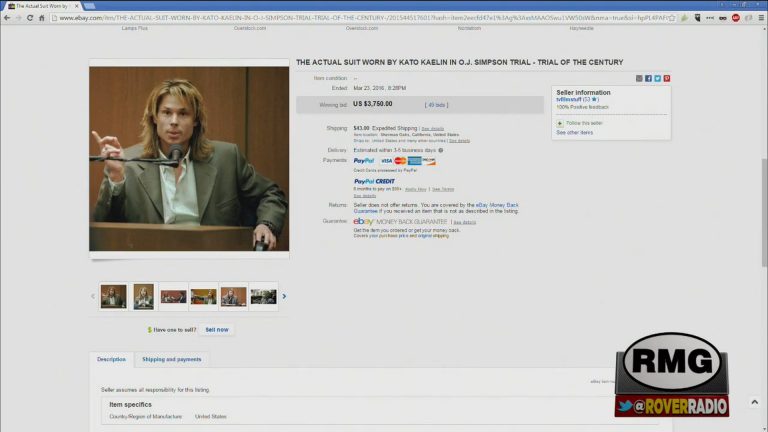Click the ebay.com address bar
The width and height of the screenshot is (768, 432).
[x=361, y=18]
